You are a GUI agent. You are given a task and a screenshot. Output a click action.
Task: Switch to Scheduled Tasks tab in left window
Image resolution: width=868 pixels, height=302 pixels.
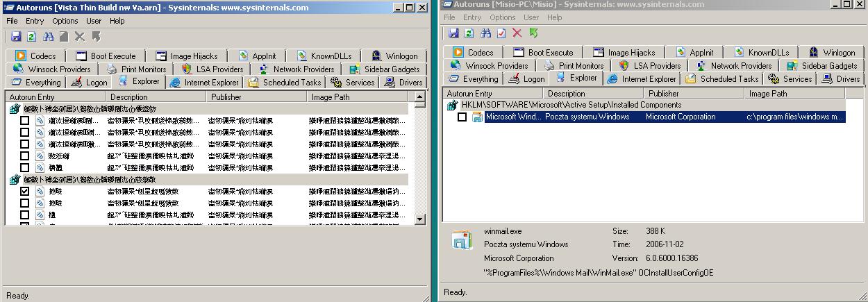point(284,82)
